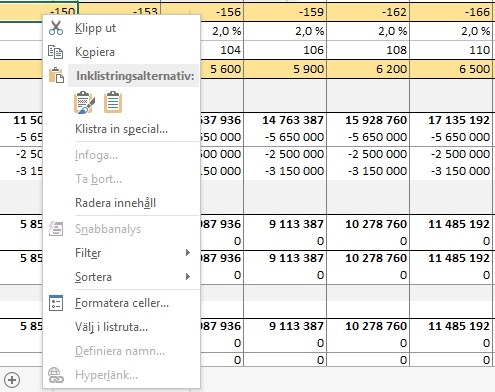Click the Formatera celler icon
Screen dimensions: 495x392
(x=56, y=303)
